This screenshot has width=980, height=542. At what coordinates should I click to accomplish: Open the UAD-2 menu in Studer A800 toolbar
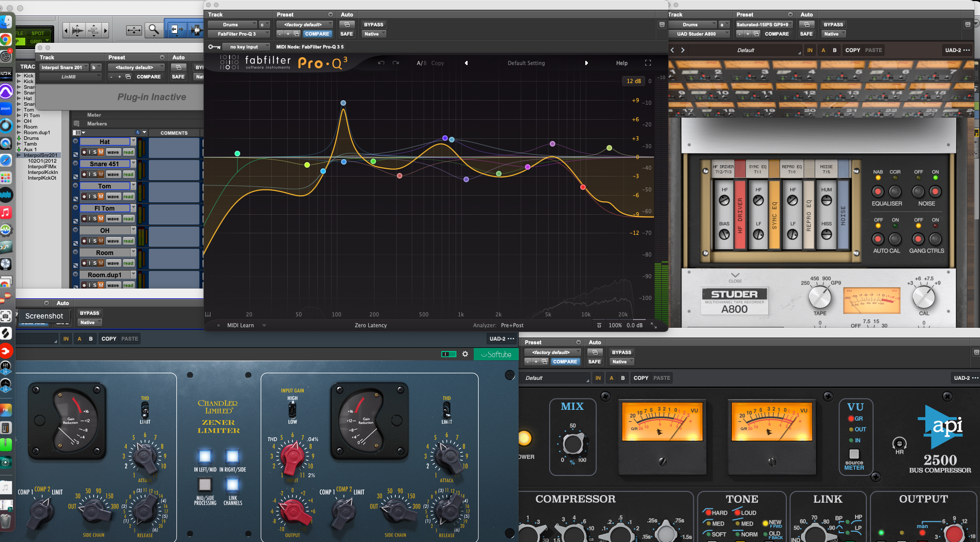tap(958, 50)
